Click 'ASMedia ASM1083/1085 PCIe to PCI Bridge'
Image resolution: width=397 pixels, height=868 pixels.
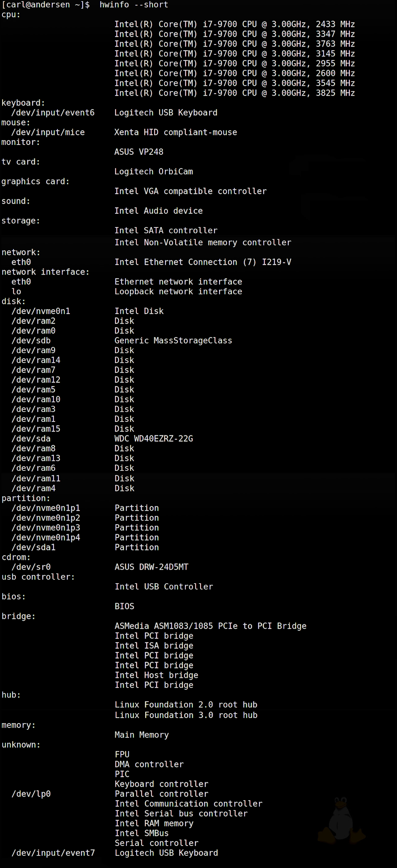click(x=210, y=626)
